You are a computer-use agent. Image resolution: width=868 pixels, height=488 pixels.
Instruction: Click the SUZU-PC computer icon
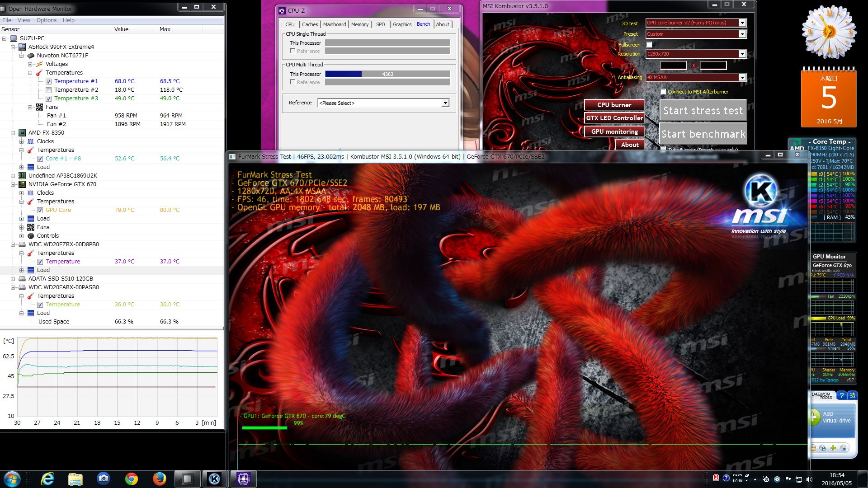[x=14, y=38]
